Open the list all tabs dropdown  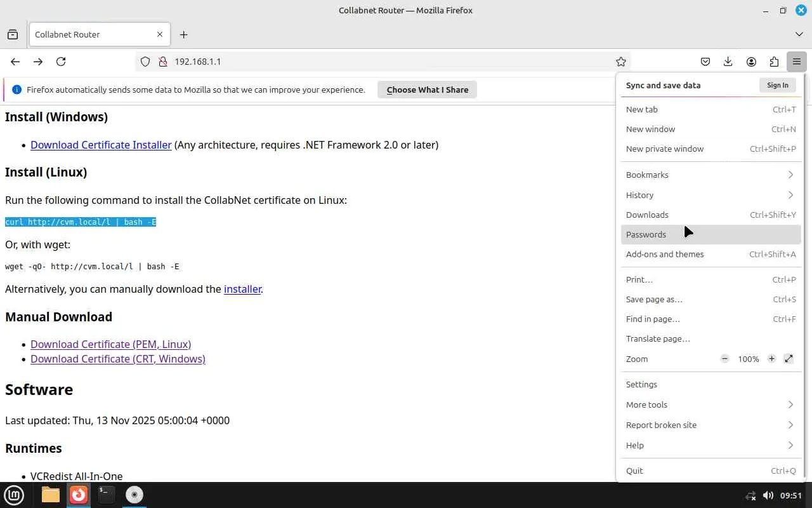[x=799, y=34]
